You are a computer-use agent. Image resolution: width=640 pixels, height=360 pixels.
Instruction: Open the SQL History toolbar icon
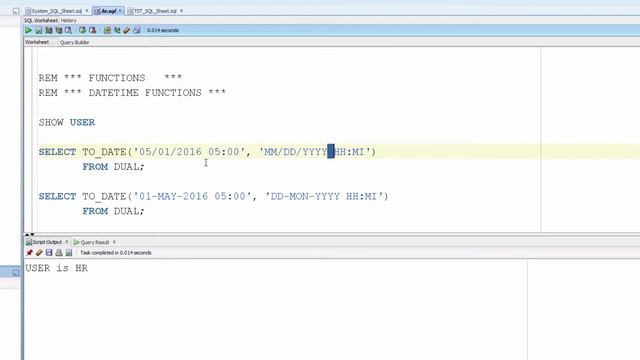[137, 30]
